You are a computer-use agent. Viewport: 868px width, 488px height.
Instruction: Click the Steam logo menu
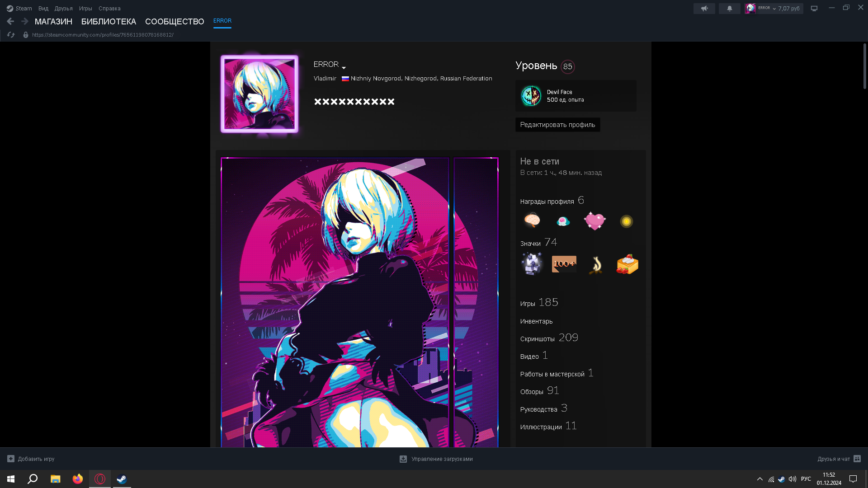pyautogui.click(x=19, y=9)
